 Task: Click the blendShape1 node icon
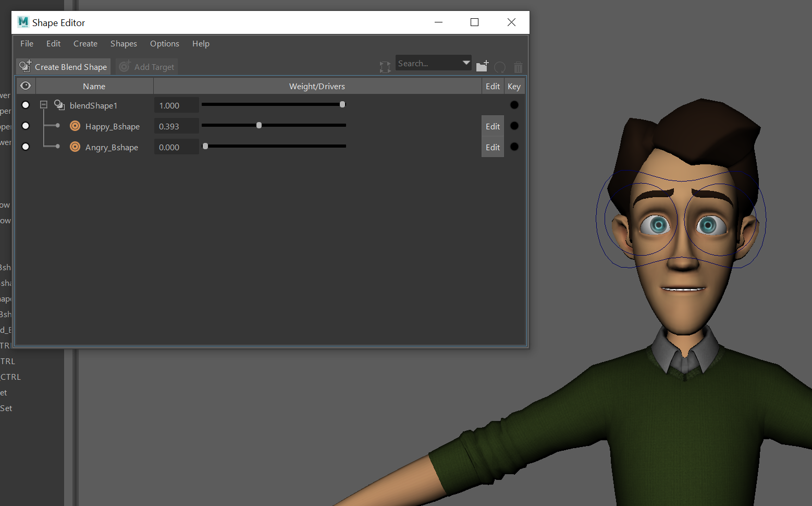pos(59,104)
